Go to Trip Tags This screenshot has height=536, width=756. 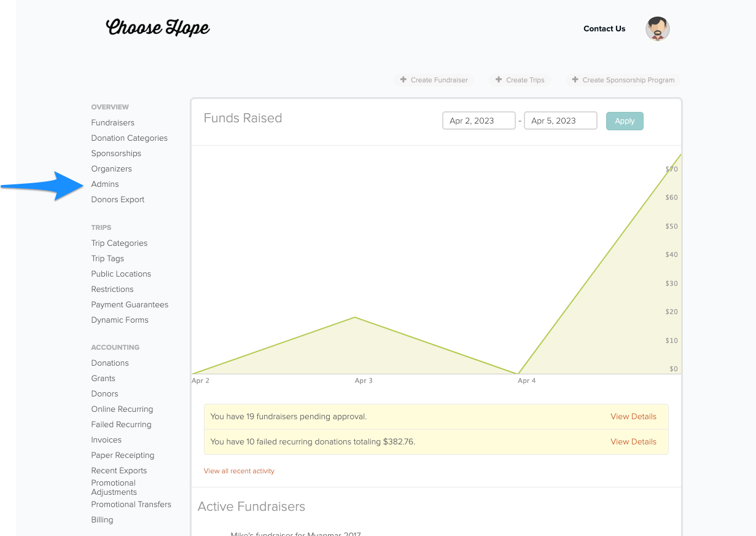tap(107, 259)
